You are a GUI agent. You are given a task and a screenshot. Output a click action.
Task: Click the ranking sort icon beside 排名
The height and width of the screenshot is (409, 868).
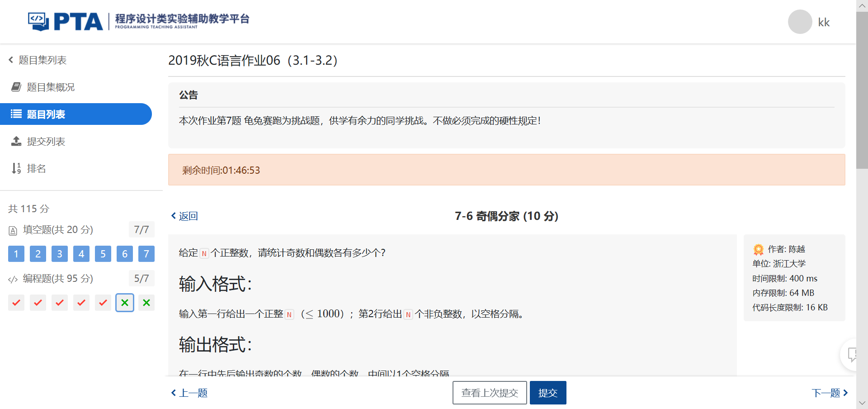click(x=16, y=168)
